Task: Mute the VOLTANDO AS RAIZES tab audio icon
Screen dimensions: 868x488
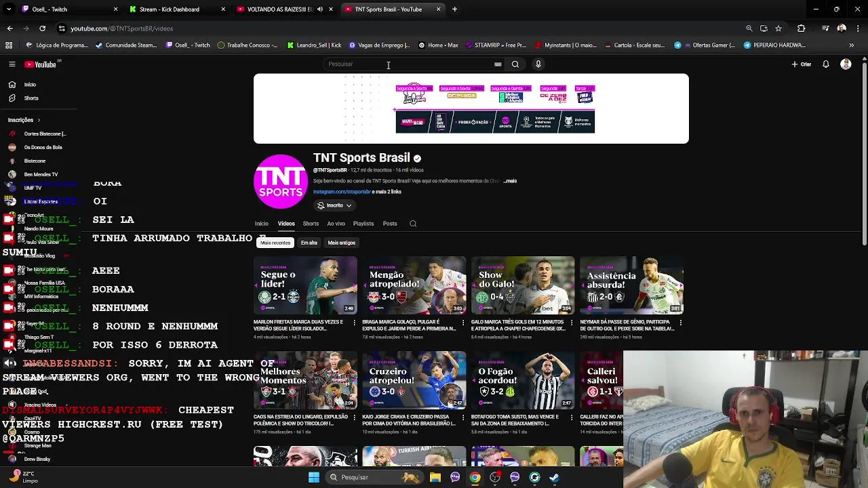Action: click(x=320, y=9)
